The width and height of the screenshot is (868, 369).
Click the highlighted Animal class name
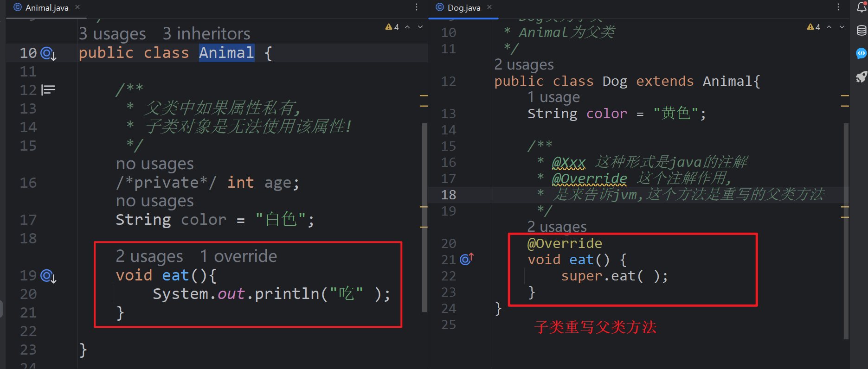(x=226, y=53)
